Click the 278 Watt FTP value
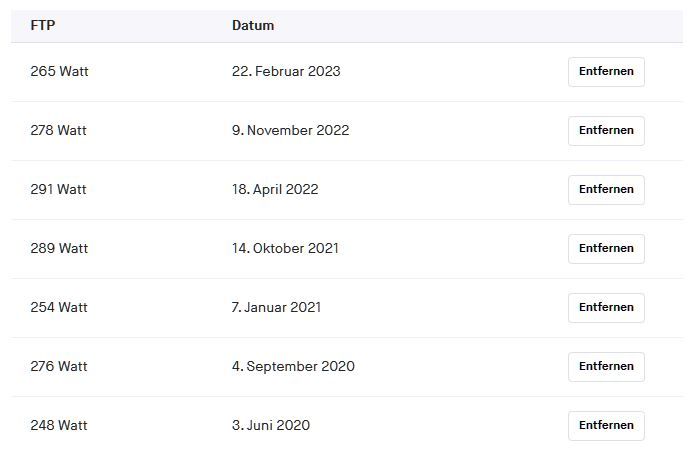The image size is (689, 455). [59, 131]
